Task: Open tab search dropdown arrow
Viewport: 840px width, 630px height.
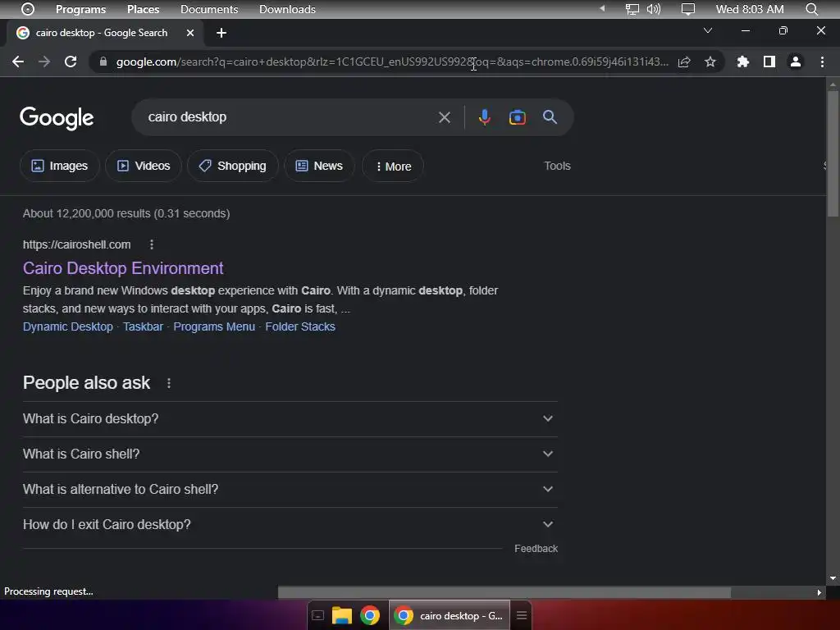Action: point(708,30)
